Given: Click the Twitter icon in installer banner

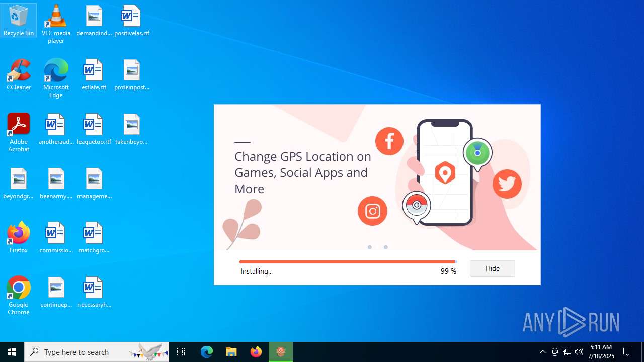Looking at the screenshot, I should [x=507, y=184].
